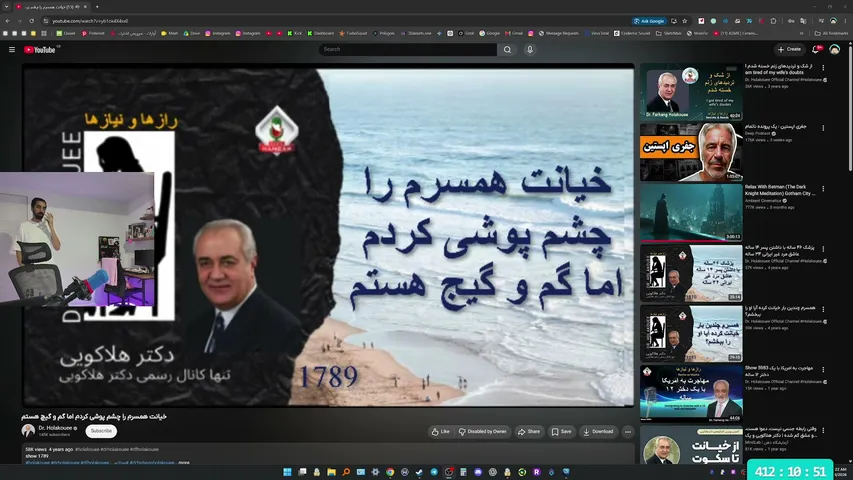The width and height of the screenshot is (853, 480).
Task: Open the Grok bookmark
Action: click(x=466, y=33)
